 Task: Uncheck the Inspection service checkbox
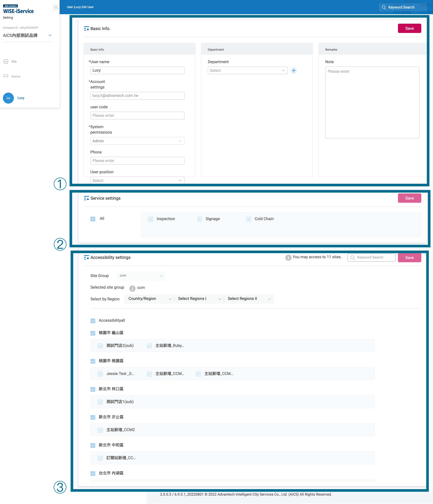pos(151,219)
